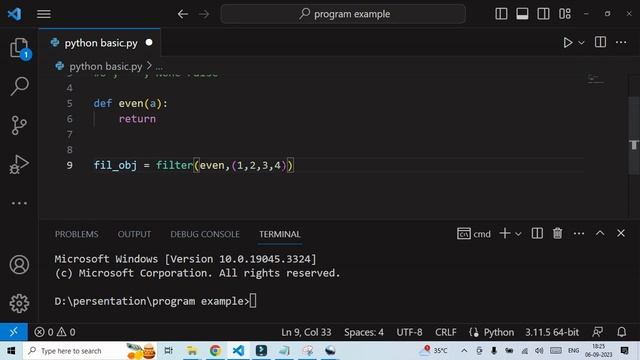The width and height of the screenshot is (640, 360).
Task: Toggle the primary side bar
Action: (501, 14)
